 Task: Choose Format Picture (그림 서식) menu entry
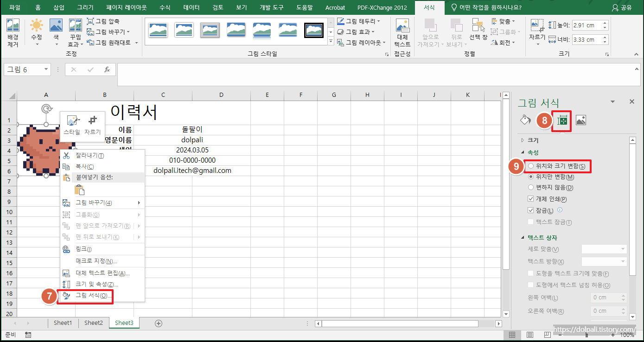coord(102,295)
